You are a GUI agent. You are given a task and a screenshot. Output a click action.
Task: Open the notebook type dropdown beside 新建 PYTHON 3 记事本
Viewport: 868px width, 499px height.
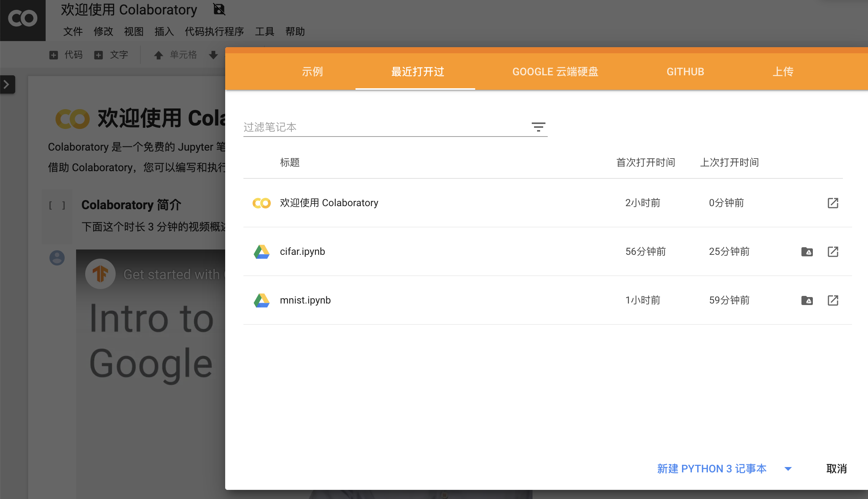tap(788, 469)
